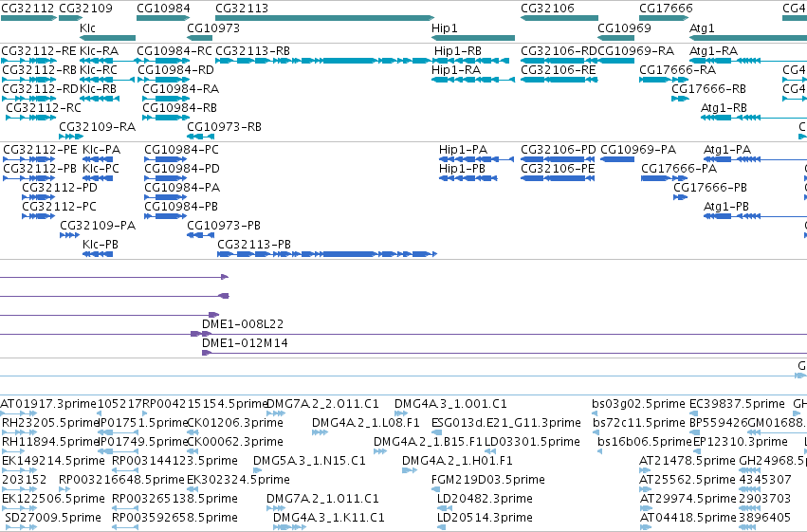Select protein CG10973-PB label

pos(224,226)
